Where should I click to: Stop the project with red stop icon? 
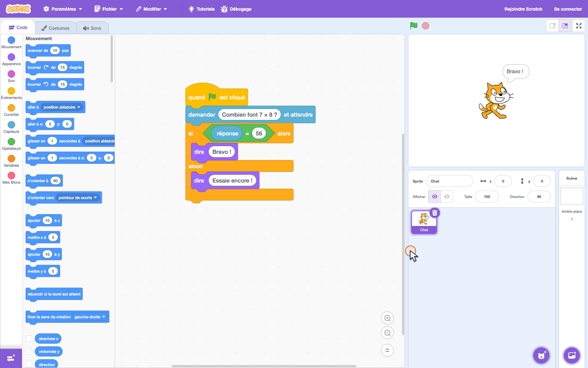tap(426, 26)
